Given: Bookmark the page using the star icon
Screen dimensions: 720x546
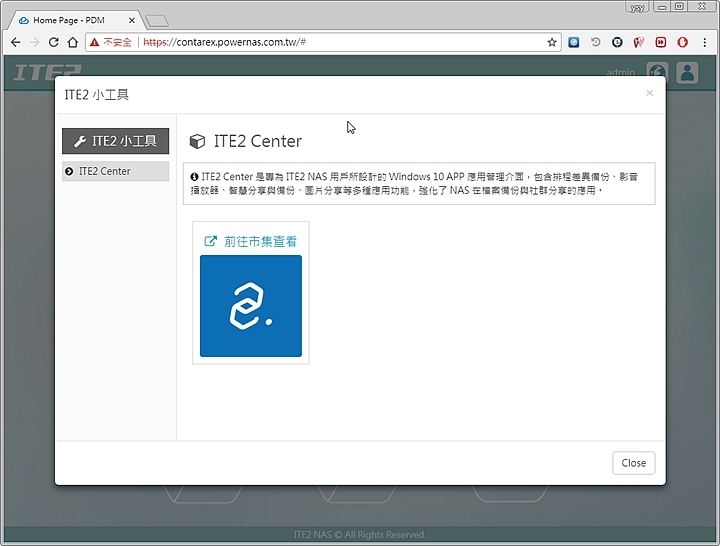Looking at the screenshot, I should pyautogui.click(x=552, y=42).
